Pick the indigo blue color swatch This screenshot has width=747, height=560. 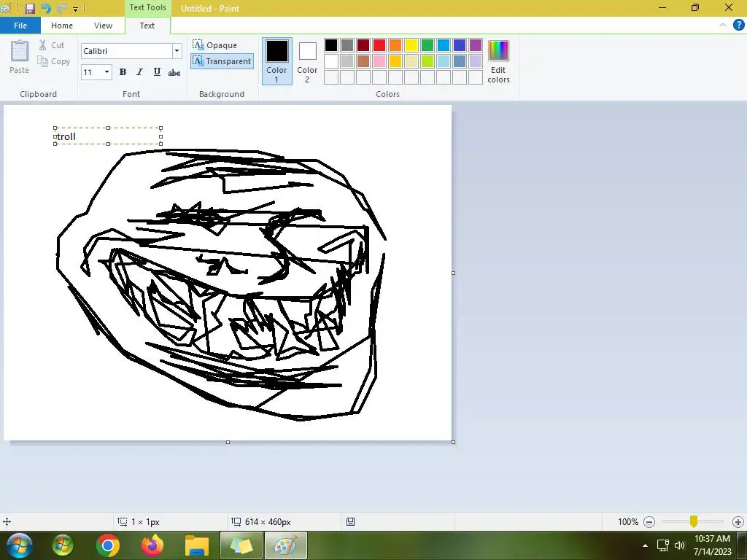tap(460, 45)
